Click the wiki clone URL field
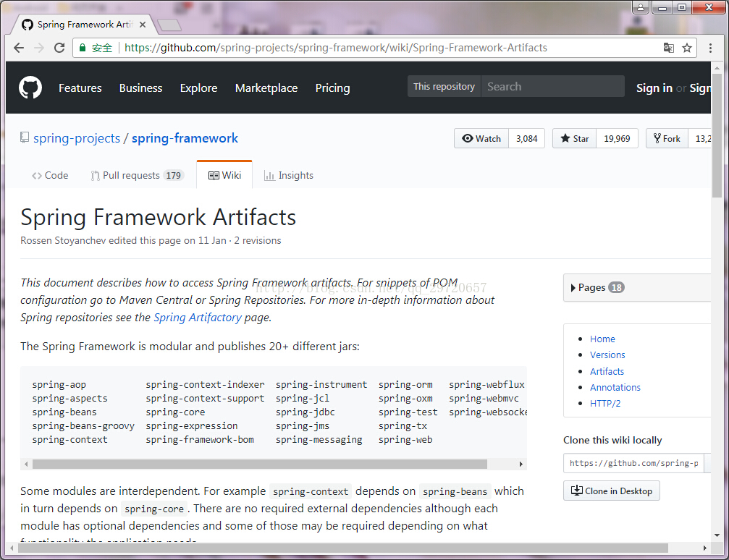This screenshot has width=729, height=560. [x=633, y=463]
